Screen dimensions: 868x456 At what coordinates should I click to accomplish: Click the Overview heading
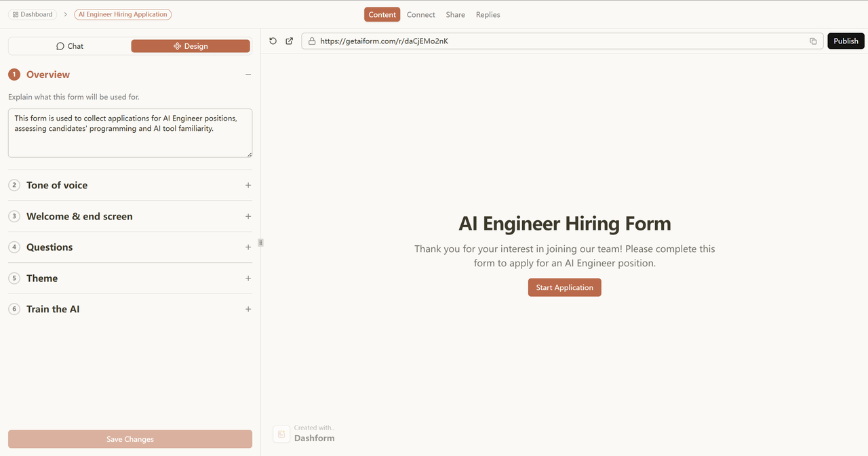pyautogui.click(x=48, y=75)
